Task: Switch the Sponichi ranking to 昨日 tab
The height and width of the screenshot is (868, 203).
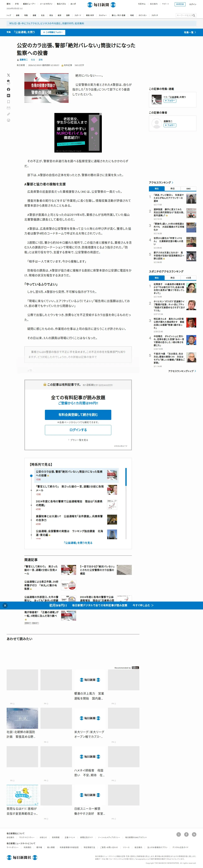Action: (x=172, y=278)
